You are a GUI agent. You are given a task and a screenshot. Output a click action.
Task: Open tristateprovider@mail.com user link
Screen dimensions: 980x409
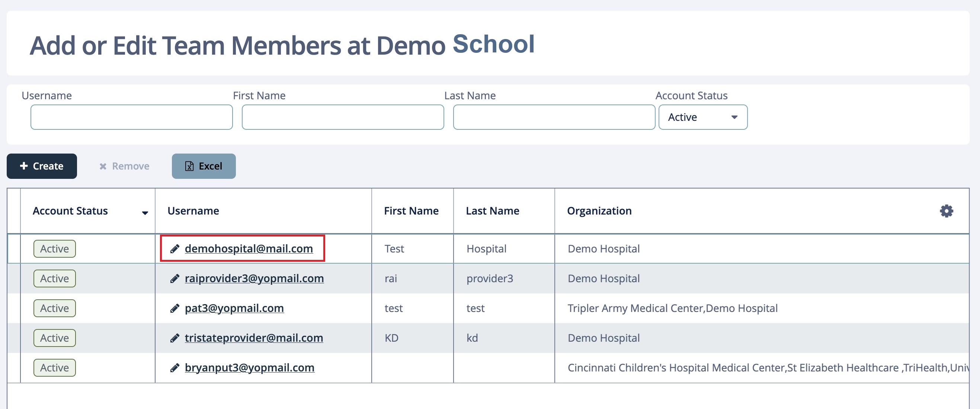pyautogui.click(x=254, y=338)
